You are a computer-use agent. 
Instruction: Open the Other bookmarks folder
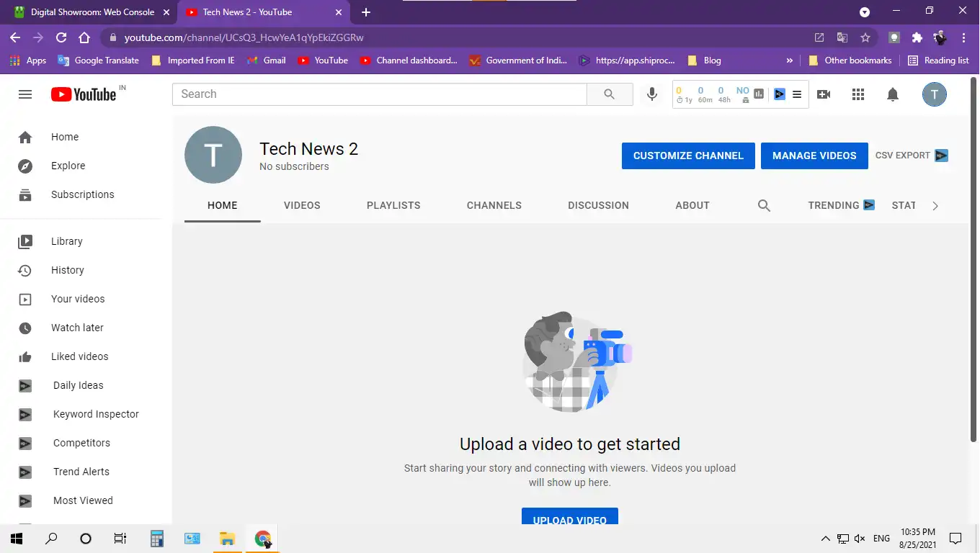[x=850, y=60]
